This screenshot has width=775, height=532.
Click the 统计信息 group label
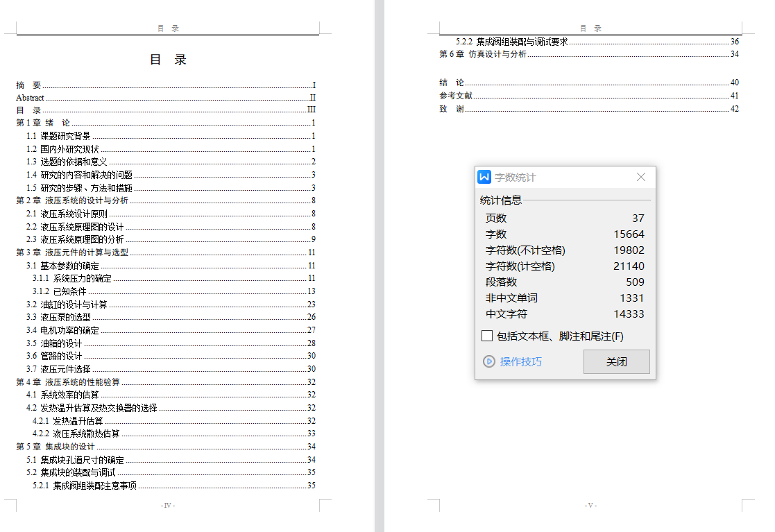(x=501, y=200)
